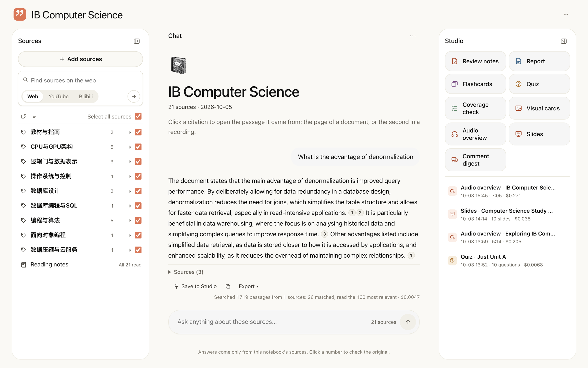Submit web source search with arrow button
The height and width of the screenshot is (368, 588).
[x=134, y=96]
